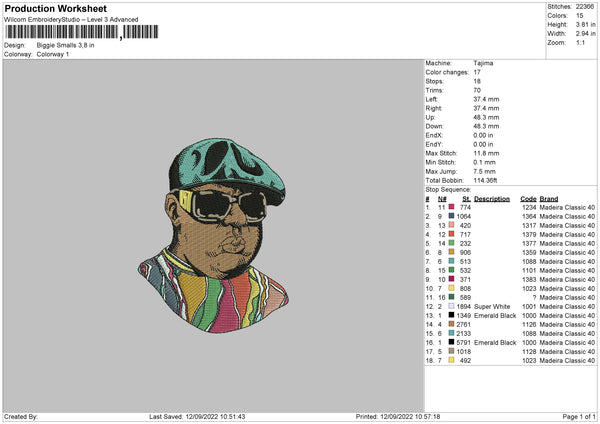The height and width of the screenshot is (424, 600).
Task: Click the Max Jump value 7.5 mm
Action: (x=484, y=171)
